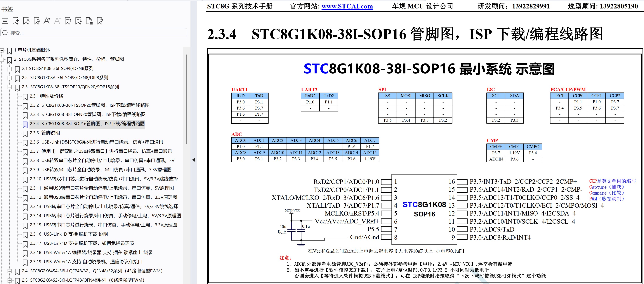
Task: Click bookmark icon beside 2.3.1 特性及价格
Action: (x=25, y=97)
